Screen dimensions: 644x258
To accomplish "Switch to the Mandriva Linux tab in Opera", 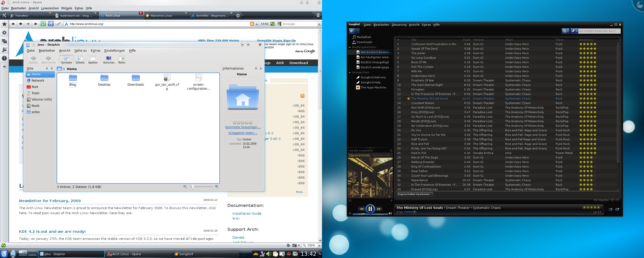I will (161, 15).
